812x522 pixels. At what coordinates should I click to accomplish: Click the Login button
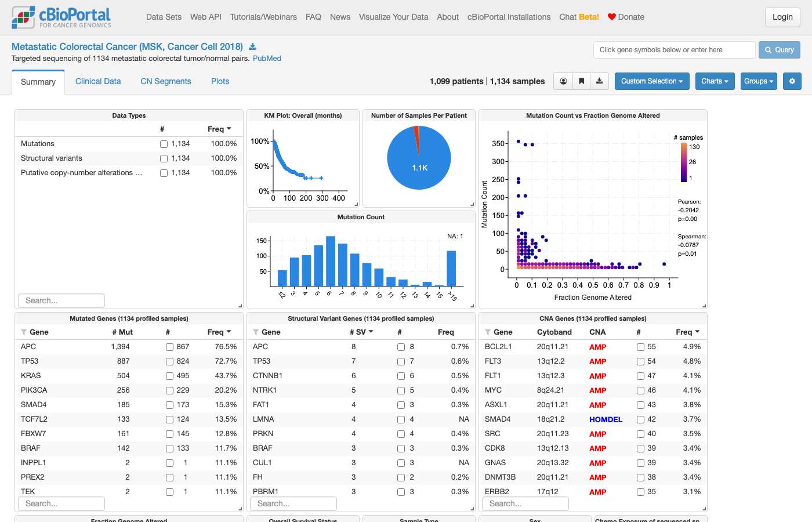782,17
